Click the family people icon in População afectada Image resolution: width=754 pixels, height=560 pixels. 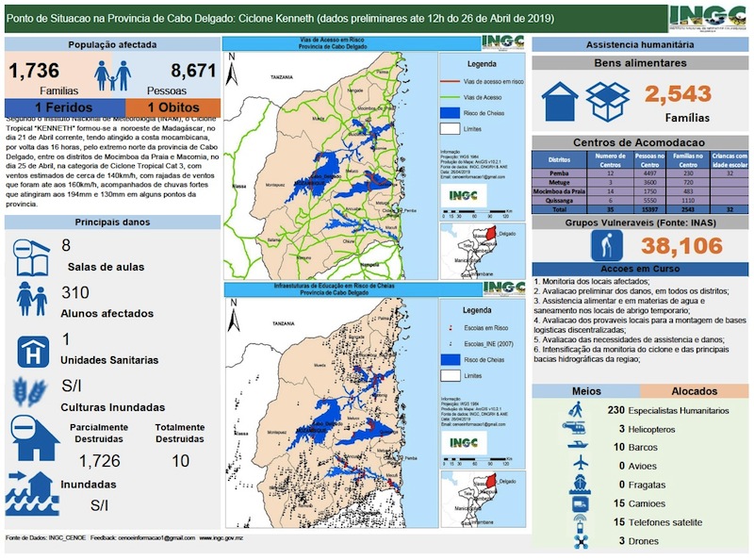pos(113,72)
